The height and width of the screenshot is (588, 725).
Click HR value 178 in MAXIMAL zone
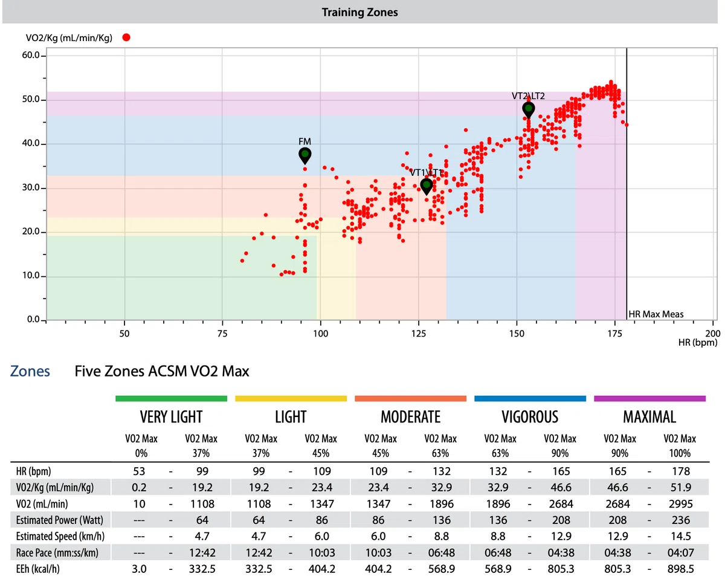[680, 472]
